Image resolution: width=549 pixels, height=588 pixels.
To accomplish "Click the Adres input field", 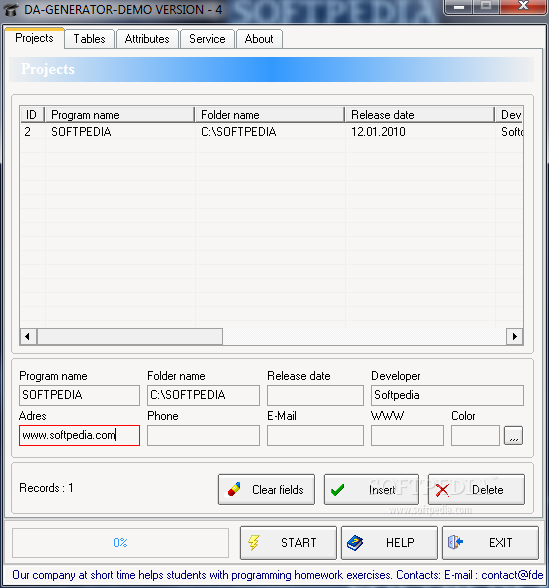I will pos(79,435).
